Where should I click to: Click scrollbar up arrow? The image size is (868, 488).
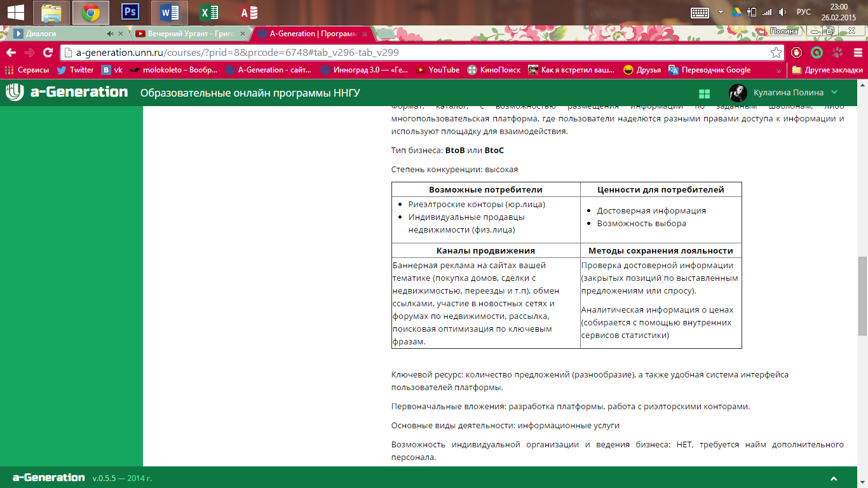(862, 86)
